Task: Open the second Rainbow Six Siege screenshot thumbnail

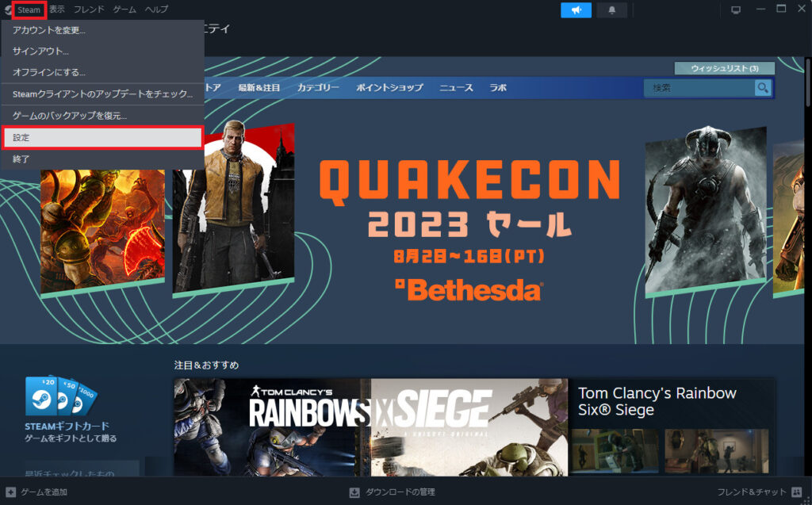Action: point(717,450)
